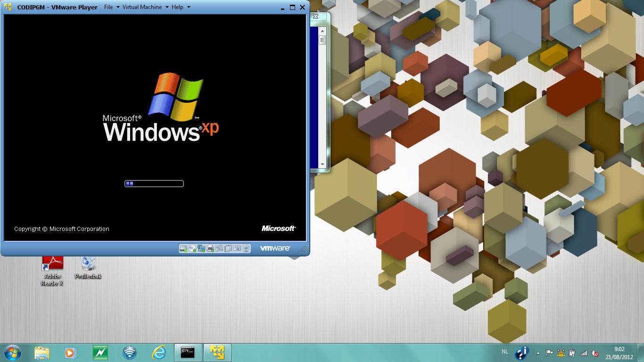Open the File menu in VMware Player
Screen dimensions: 644x362
[108, 7]
